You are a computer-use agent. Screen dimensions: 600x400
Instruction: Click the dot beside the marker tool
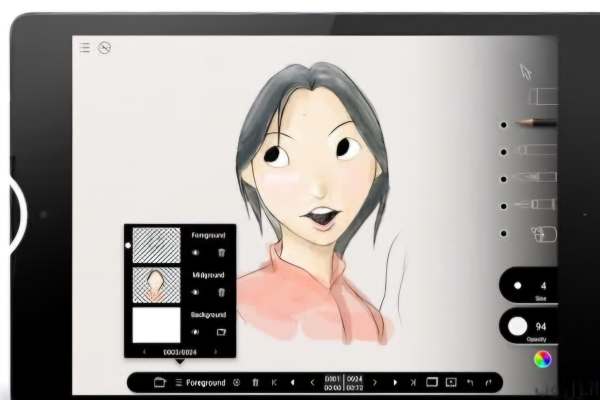[504, 152]
